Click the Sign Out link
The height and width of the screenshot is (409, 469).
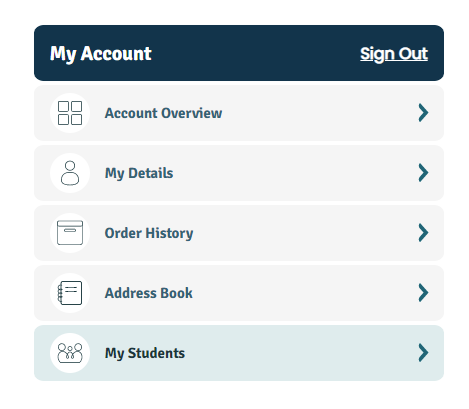point(394,54)
